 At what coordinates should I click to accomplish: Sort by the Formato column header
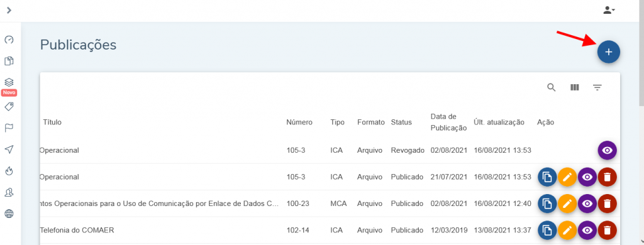(x=371, y=122)
